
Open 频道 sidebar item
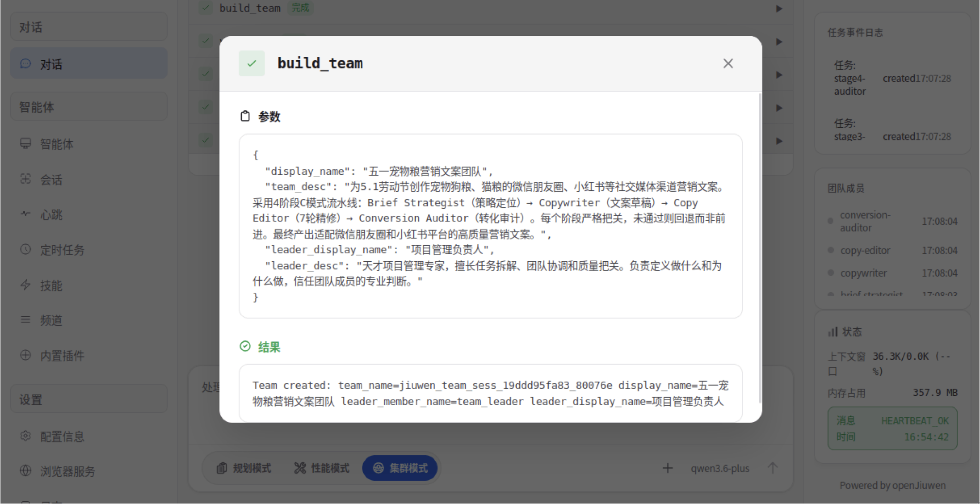tap(89, 320)
